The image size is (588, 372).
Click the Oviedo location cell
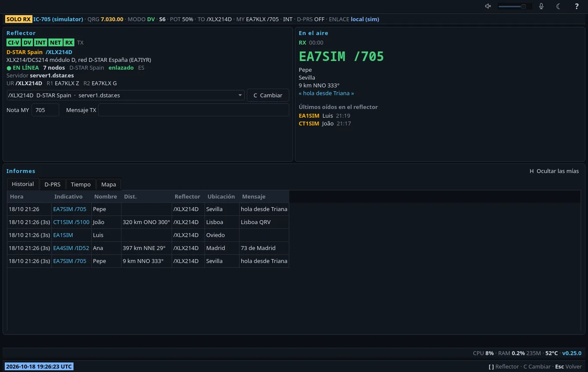(x=222, y=235)
